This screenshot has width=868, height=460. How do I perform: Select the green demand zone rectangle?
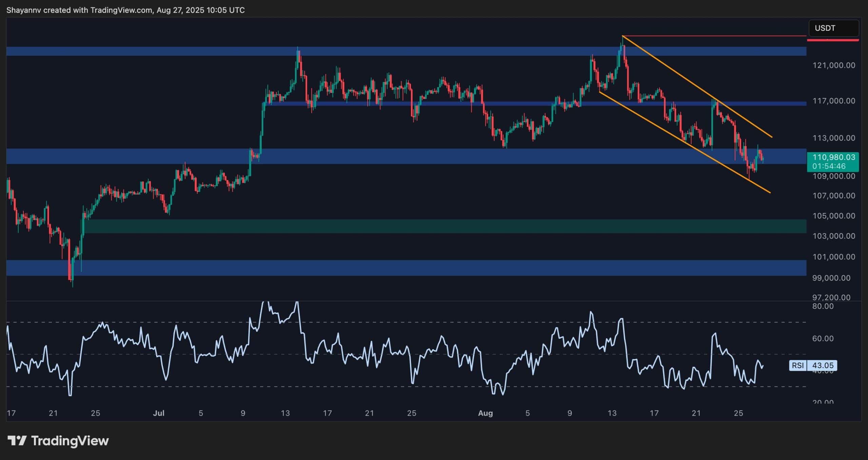pyautogui.click(x=441, y=226)
